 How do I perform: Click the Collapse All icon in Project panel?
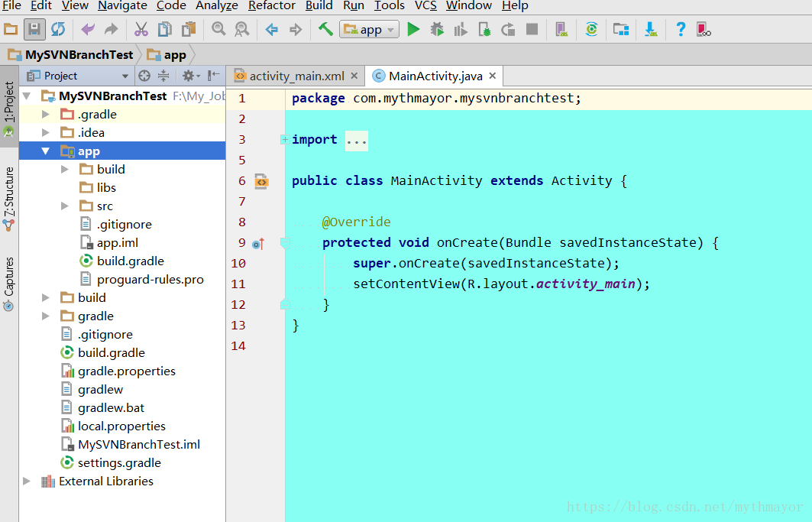[163, 76]
